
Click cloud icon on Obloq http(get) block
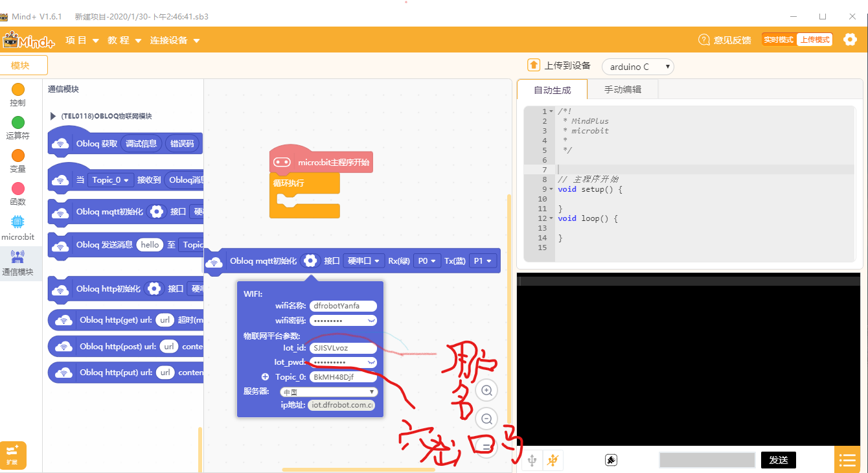pos(63,319)
